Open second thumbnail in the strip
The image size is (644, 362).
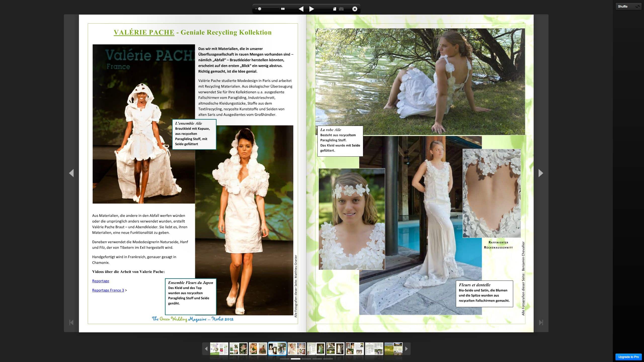click(x=238, y=349)
